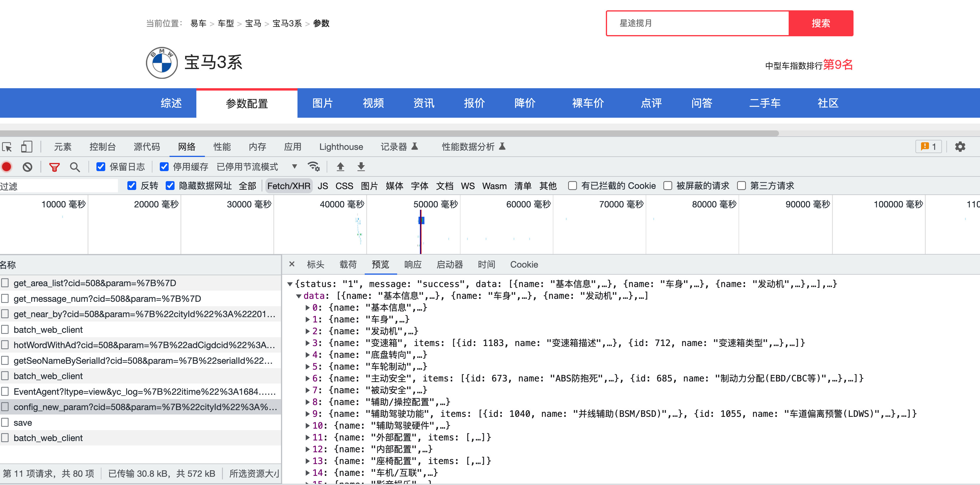This screenshot has height=485, width=980.
Task: Stop recording network log red button
Action: pyautogui.click(x=6, y=167)
